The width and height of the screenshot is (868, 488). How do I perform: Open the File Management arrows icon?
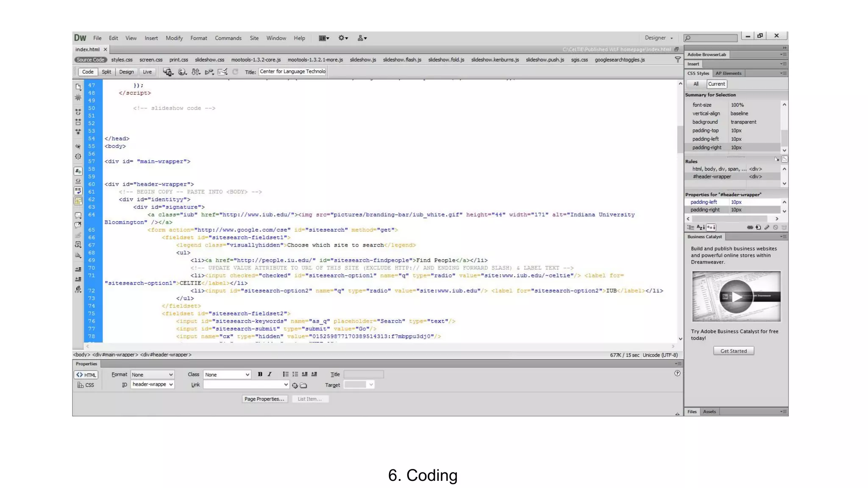(x=195, y=72)
